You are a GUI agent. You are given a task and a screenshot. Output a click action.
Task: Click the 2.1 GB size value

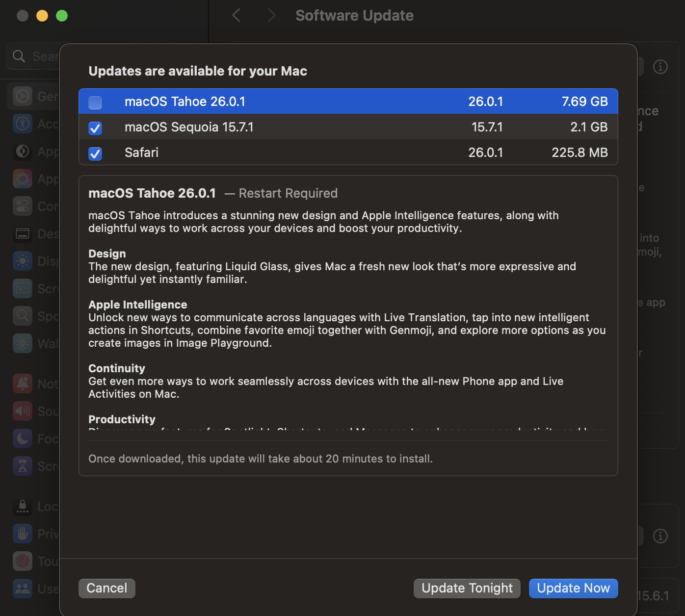point(589,127)
